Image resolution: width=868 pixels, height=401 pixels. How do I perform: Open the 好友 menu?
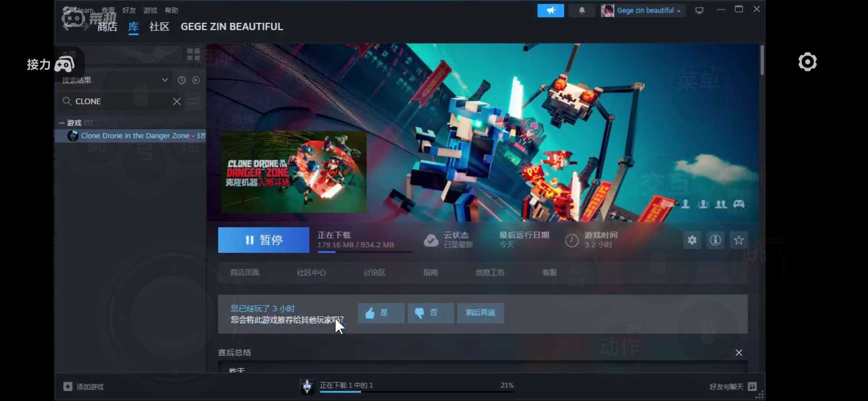(x=129, y=10)
